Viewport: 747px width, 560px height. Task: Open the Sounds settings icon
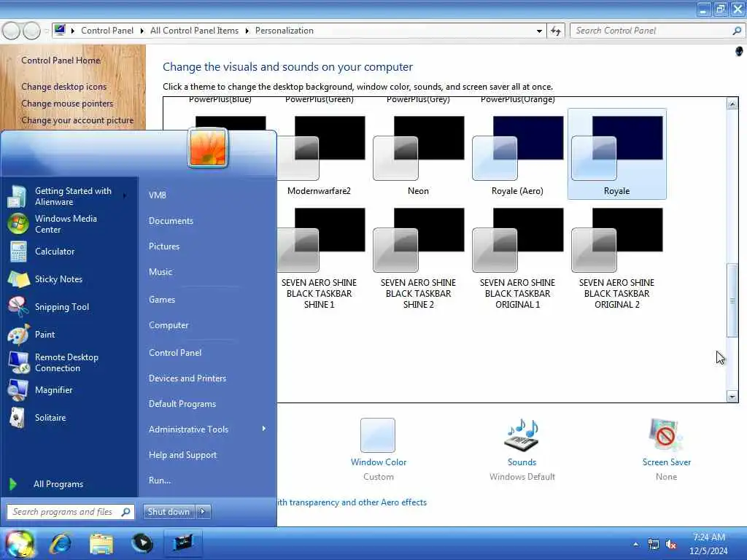[522, 435]
